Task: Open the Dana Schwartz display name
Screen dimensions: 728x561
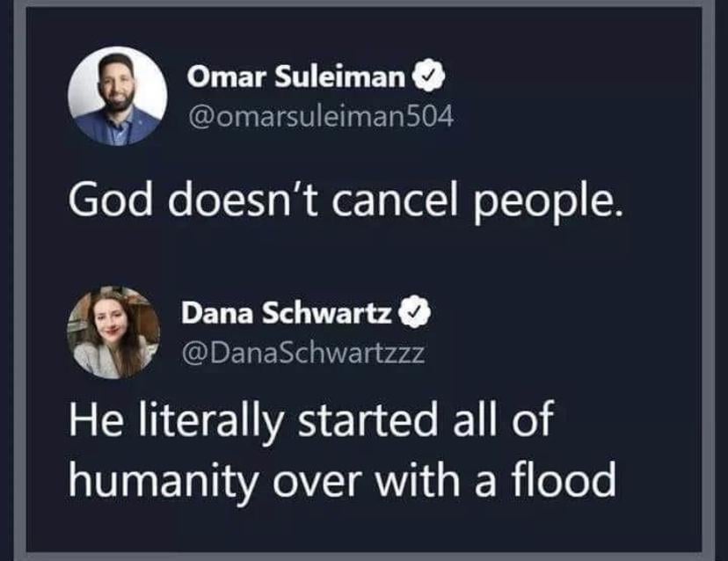Action: (287, 313)
